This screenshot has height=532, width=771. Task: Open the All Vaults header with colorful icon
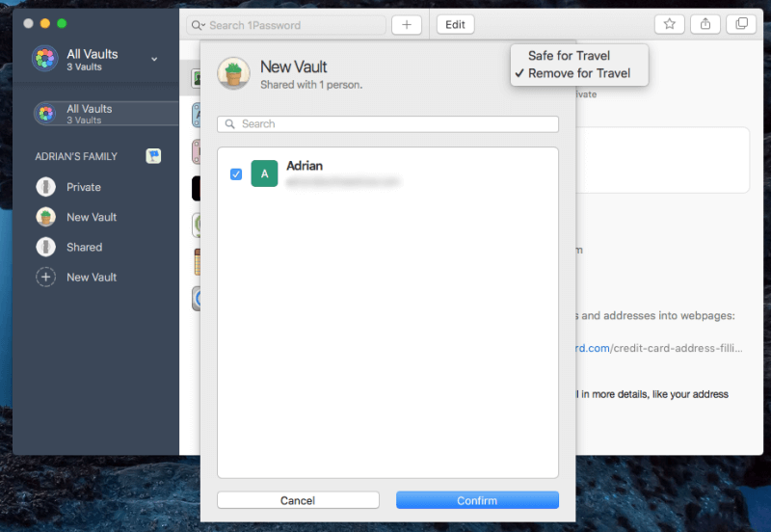93,59
